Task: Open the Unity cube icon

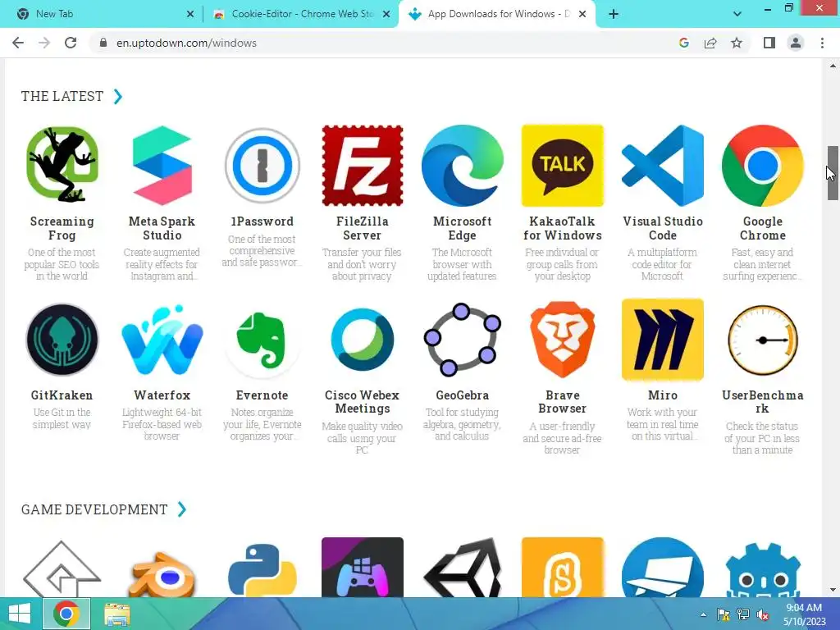Action: pyautogui.click(x=463, y=568)
